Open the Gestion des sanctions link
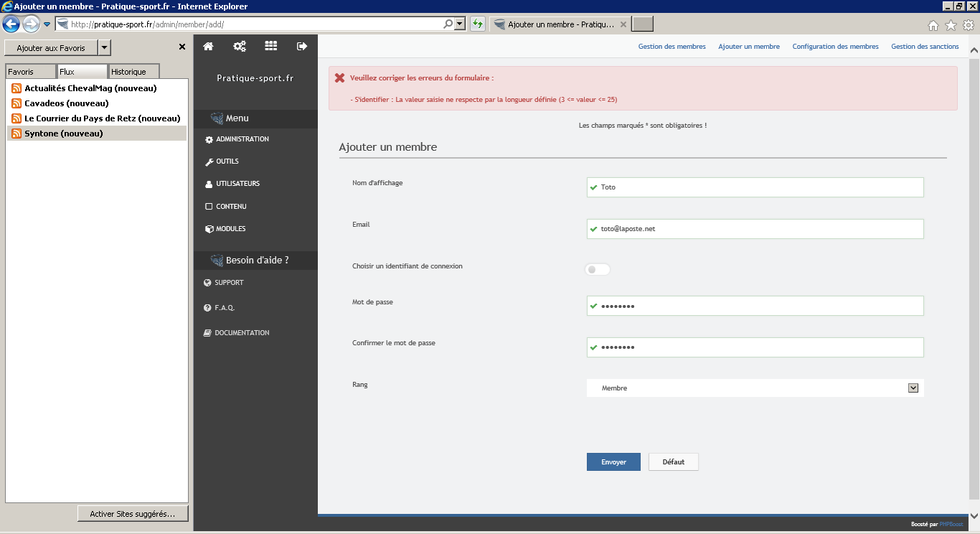 point(925,47)
